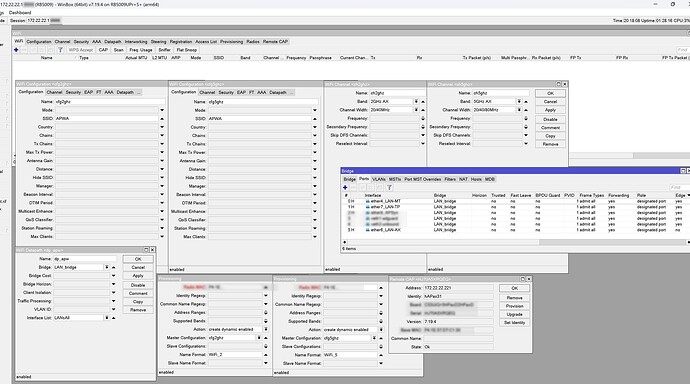Expand Country field in cfg5ghz configuration
The width and height of the screenshot is (690, 384).
(315, 127)
